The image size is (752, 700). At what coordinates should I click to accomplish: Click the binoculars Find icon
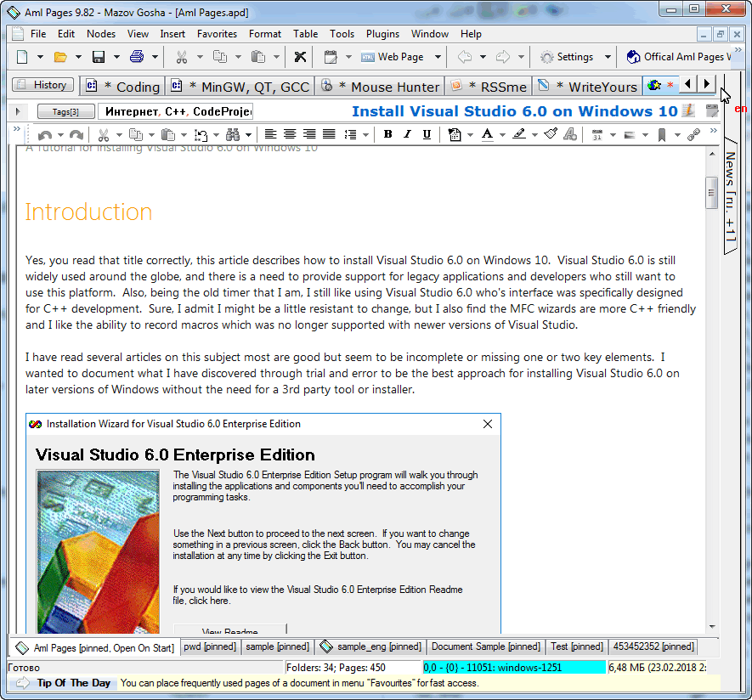pos(233,135)
